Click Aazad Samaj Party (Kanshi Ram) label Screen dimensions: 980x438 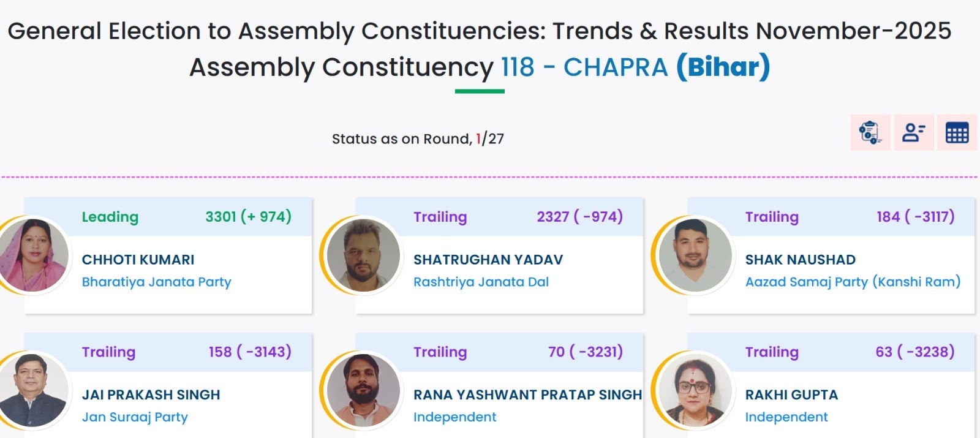tap(853, 282)
